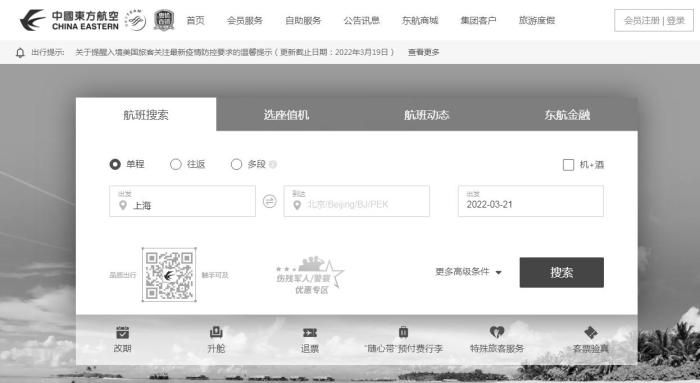Switch to the 选座值机 tab

click(x=286, y=114)
